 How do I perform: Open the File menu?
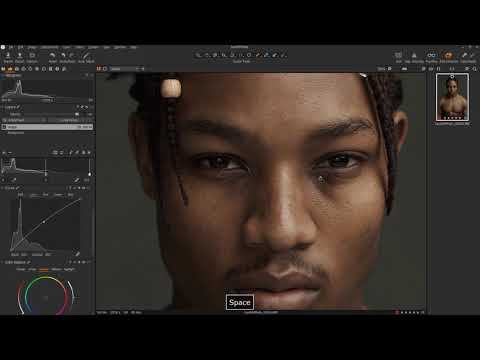(x=11, y=47)
